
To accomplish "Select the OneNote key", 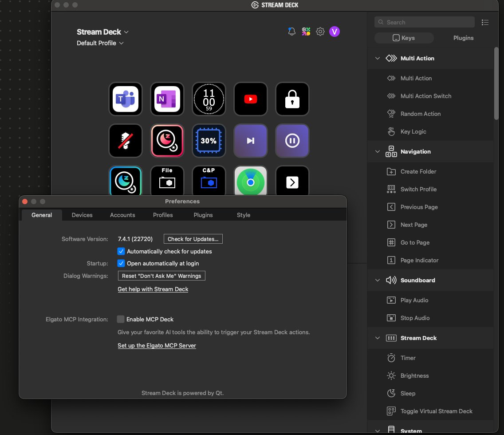I will coord(167,99).
